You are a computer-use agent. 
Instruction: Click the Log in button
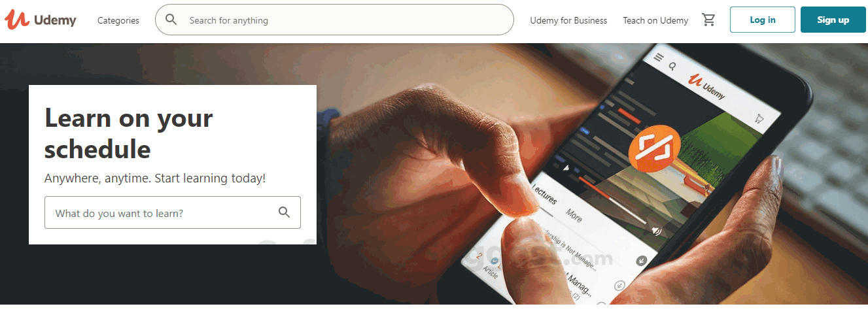click(x=763, y=20)
